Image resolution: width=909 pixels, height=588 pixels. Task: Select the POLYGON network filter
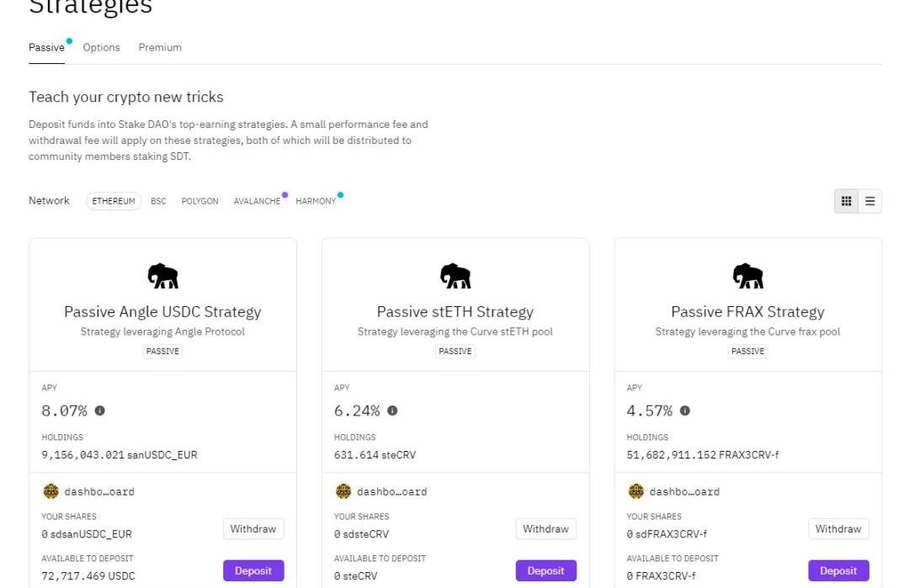pos(199,201)
